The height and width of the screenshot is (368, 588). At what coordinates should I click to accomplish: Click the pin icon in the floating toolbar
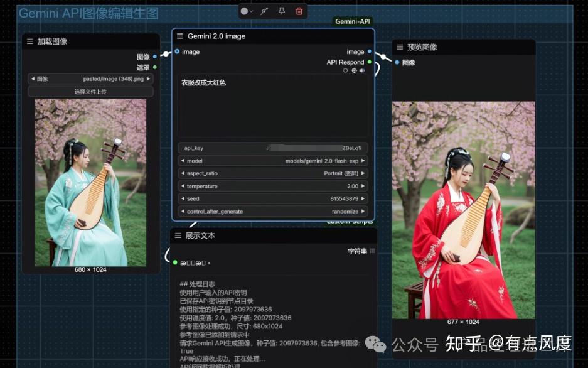point(281,11)
